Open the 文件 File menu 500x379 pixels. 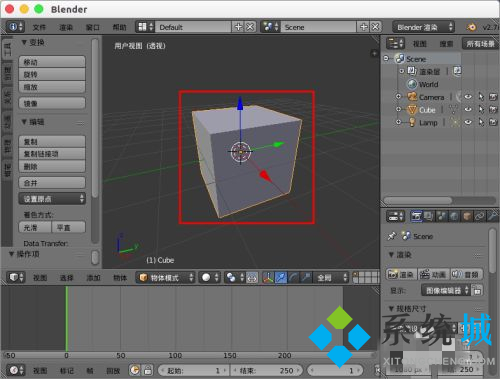point(39,27)
